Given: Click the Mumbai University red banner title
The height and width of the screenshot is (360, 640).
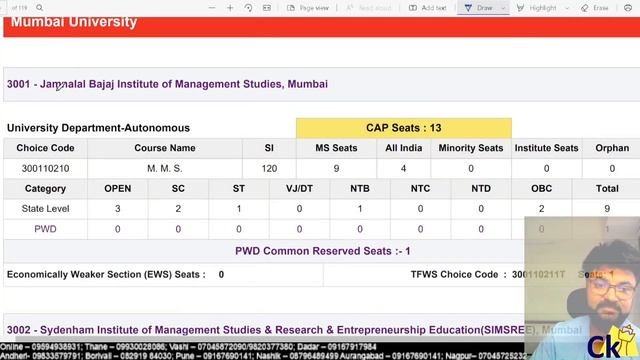Looking at the screenshot, I should pos(74,22).
